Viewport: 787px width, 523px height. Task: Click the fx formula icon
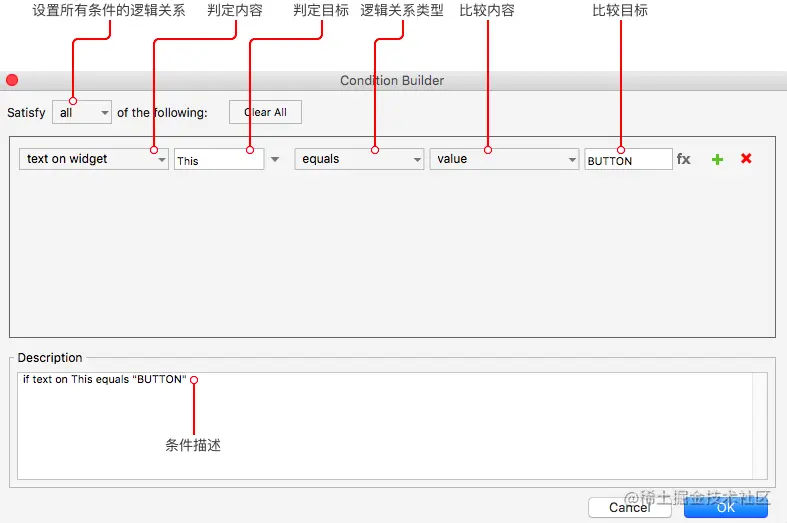683,159
